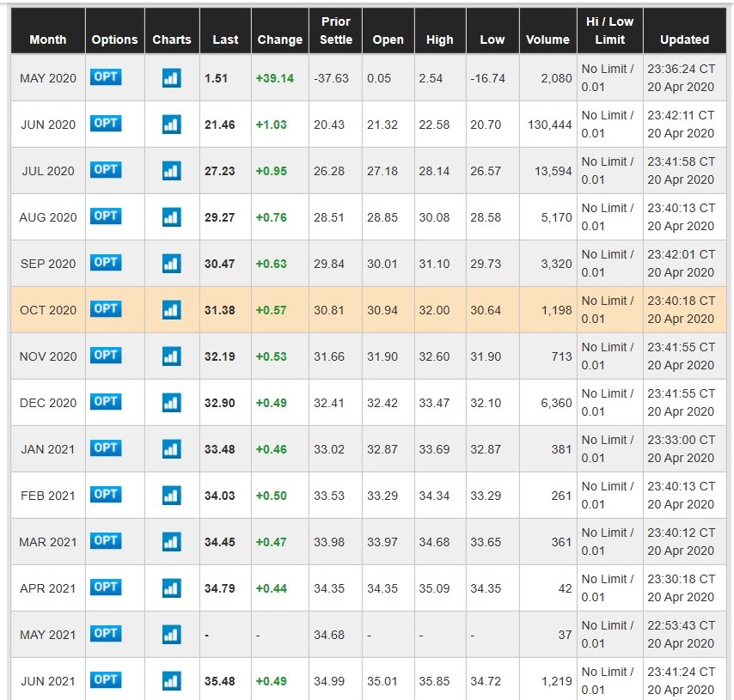The width and height of the screenshot is (734, 700).
Task: Open the chart icon for JUN 2020
Action: click(x=172, y=125)
